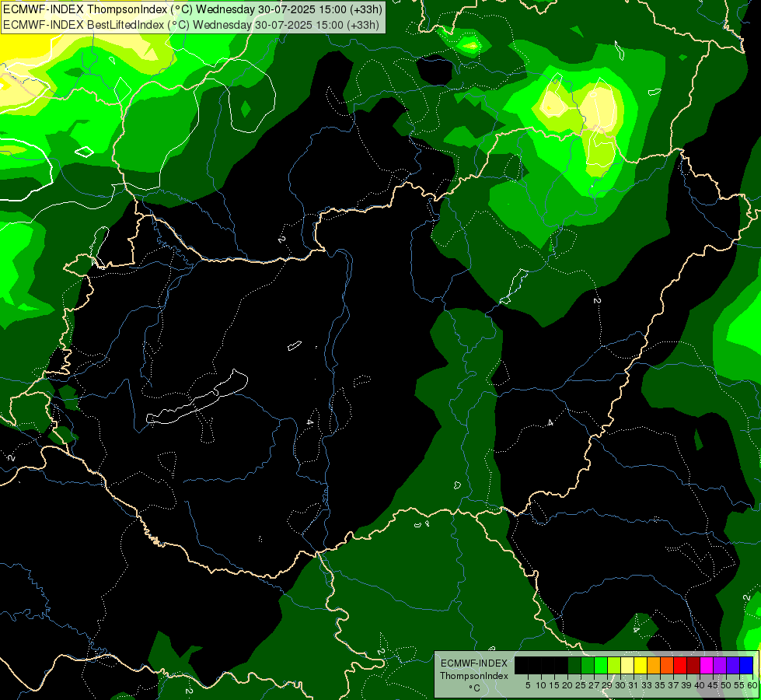This screenshot has width=761, height=700.
Task: Click the legend title ECMWF-INDEX
Action: [x=473, y=663]
